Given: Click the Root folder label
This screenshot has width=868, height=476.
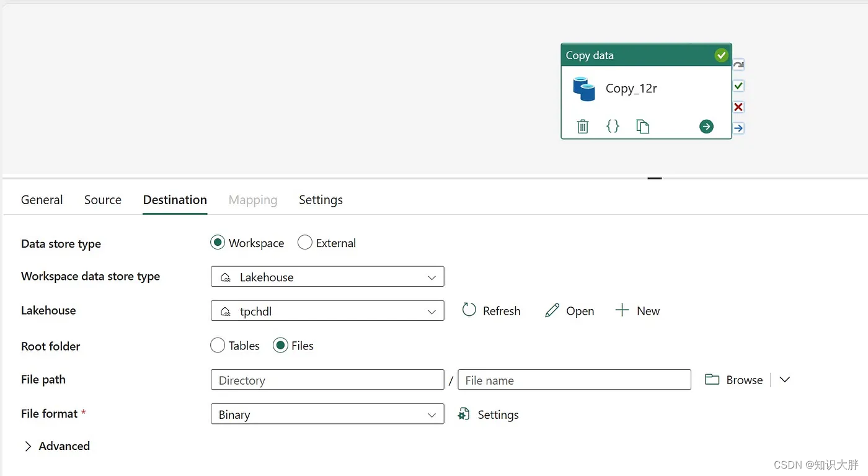Looking at the screenshot, I should tap(51, 346).
